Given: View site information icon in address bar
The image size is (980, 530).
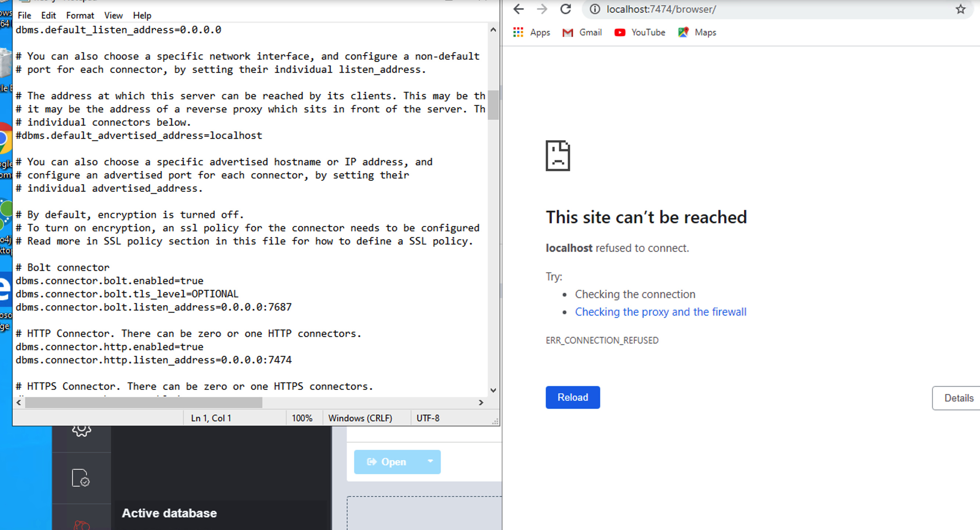Looking at the screenshot, I should click(595, 9).
